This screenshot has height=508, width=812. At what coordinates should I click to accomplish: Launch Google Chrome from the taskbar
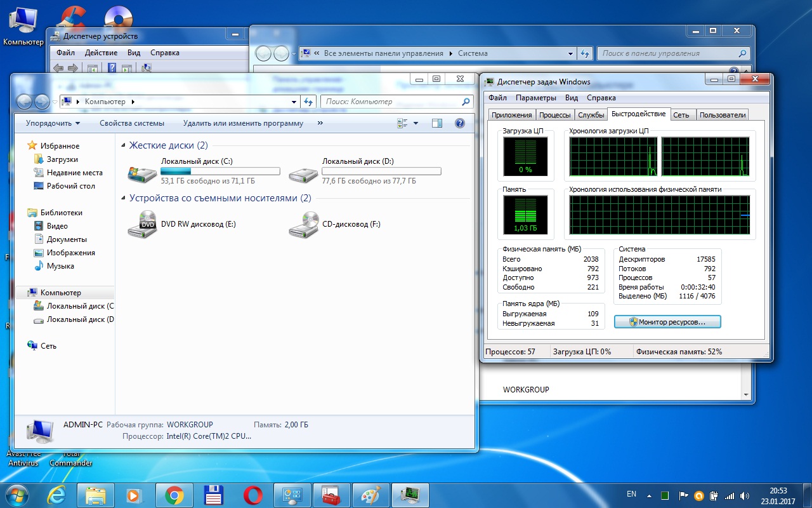tap(174, 495)
